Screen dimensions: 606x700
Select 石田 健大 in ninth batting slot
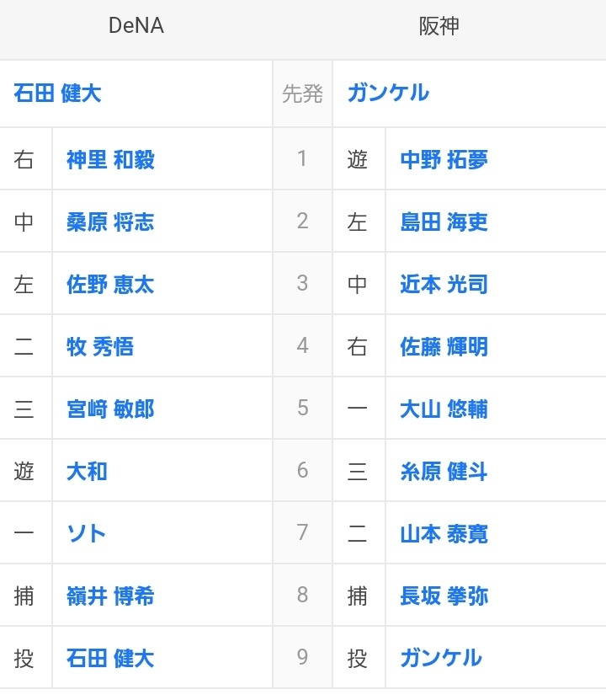(110, 658)
